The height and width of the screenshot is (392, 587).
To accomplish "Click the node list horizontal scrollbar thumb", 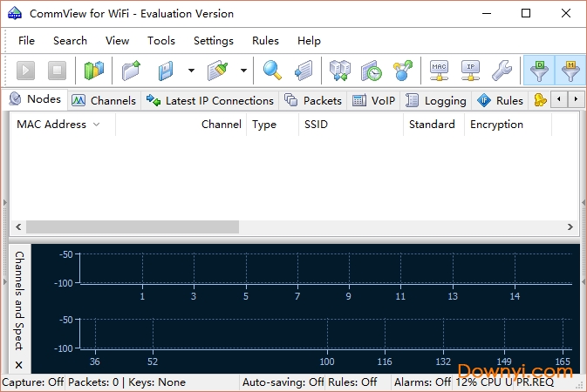I will tap(133, 226).
